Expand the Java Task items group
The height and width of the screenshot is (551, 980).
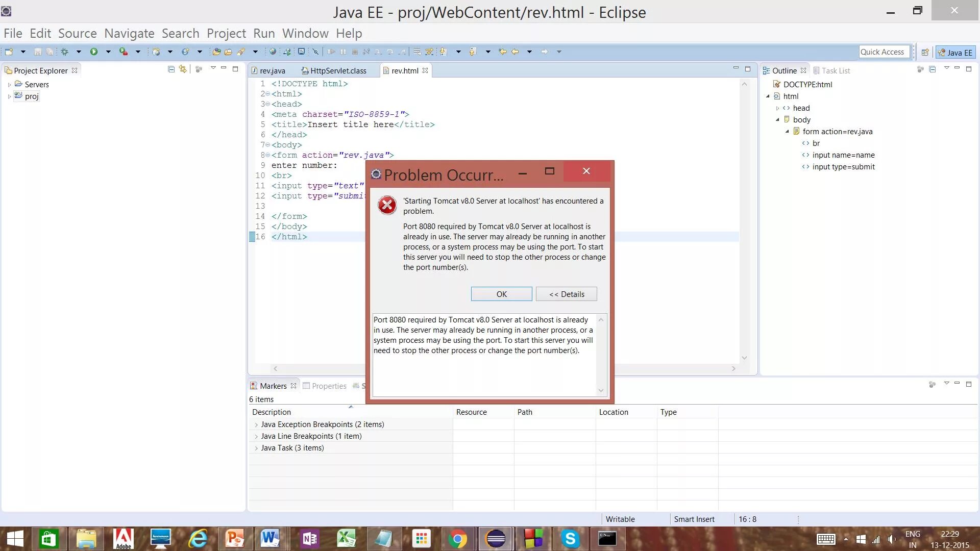click(256, 447)
